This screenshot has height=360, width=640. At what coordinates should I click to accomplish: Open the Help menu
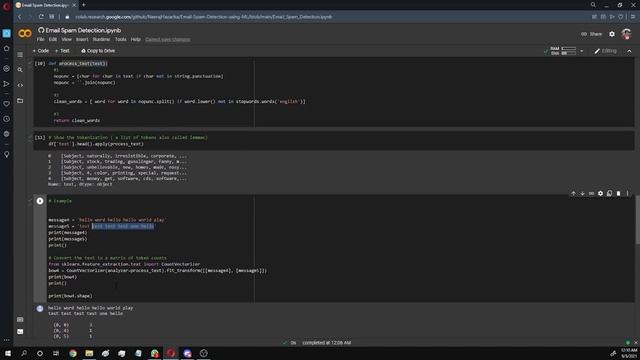tap(136, 40)
